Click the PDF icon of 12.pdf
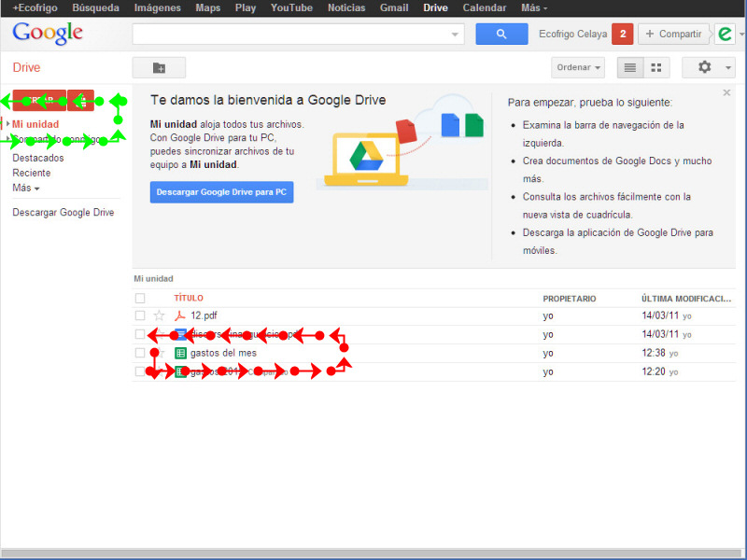 coord(180,315)
